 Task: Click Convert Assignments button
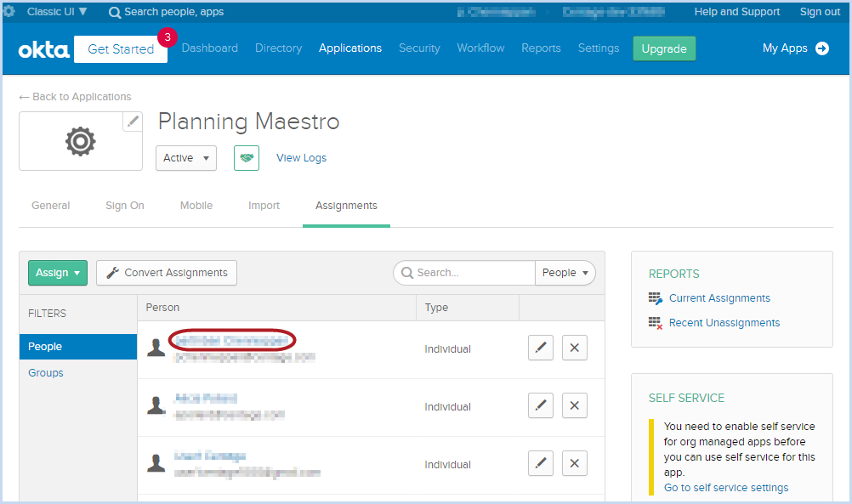coord(167,273)
